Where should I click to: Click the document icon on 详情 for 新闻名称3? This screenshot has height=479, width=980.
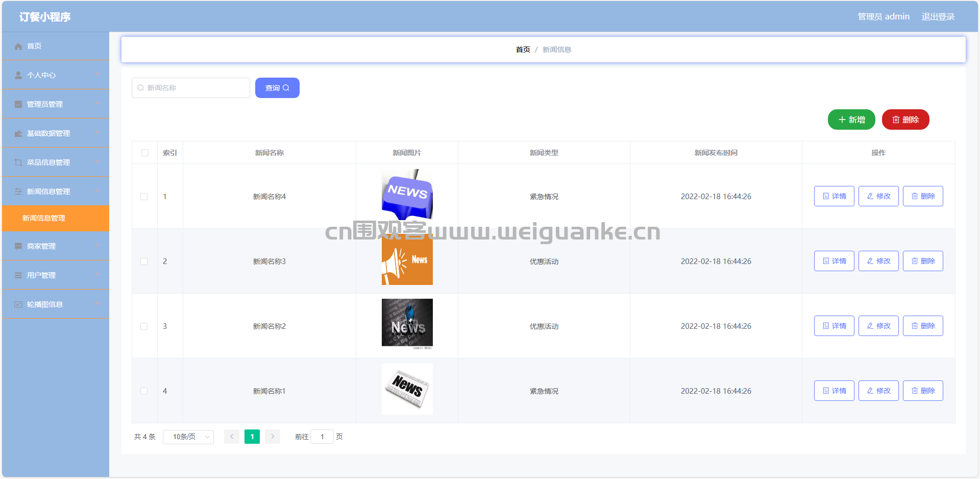[826, 261]
